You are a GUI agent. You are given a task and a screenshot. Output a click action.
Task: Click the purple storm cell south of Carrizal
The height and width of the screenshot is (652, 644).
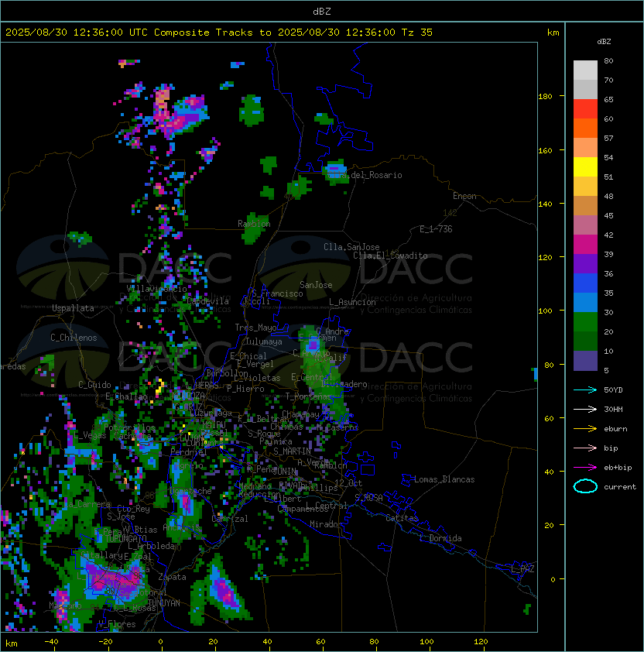click(224, 591)
